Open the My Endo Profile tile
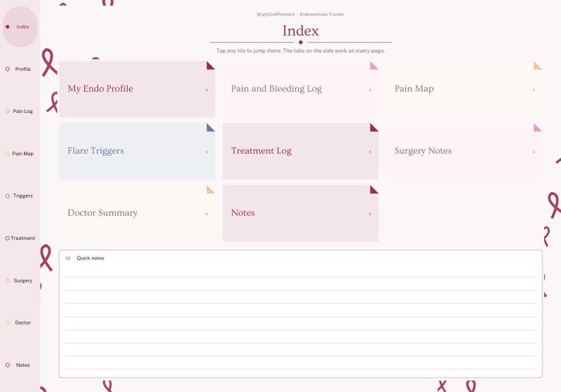This screenshot has height=392, width=561. pyautogui.click(x=137, y=89)
